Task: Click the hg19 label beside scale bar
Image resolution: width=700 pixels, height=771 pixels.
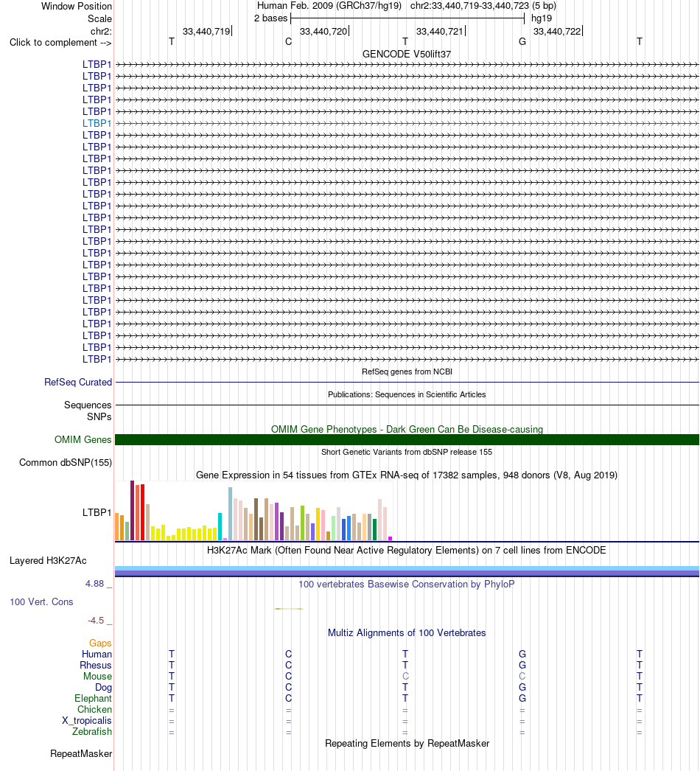Action: click(542, 18)
